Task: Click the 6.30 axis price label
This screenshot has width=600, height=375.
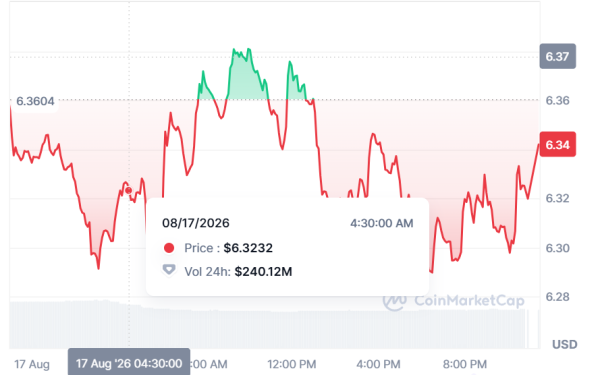Action: click(558, 248)
